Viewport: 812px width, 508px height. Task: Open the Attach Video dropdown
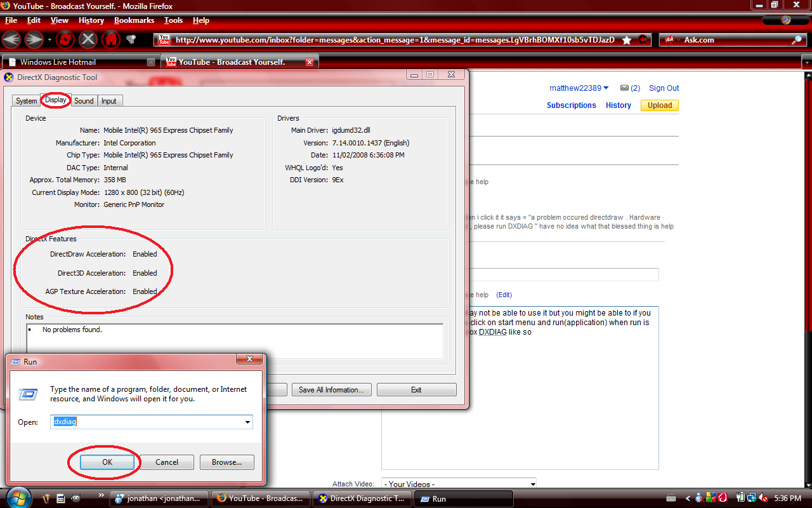pyautogui.click(x=459, y=484)
